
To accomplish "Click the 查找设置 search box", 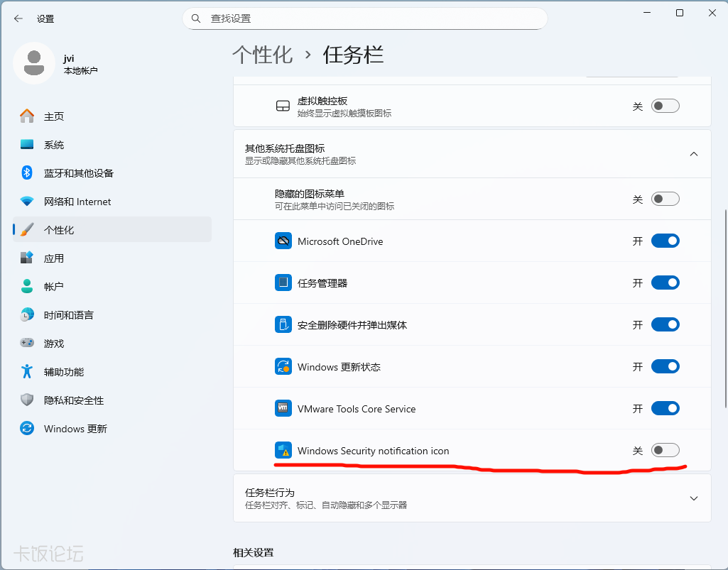I will click(x=364, y=18).
